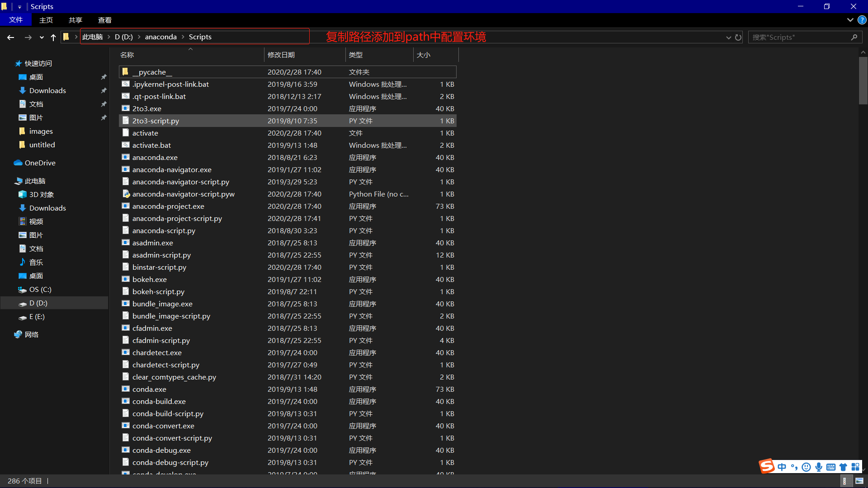The image size is (868, 488).
Task: Select conda.exe in the file list
Action: coord(288,389)
